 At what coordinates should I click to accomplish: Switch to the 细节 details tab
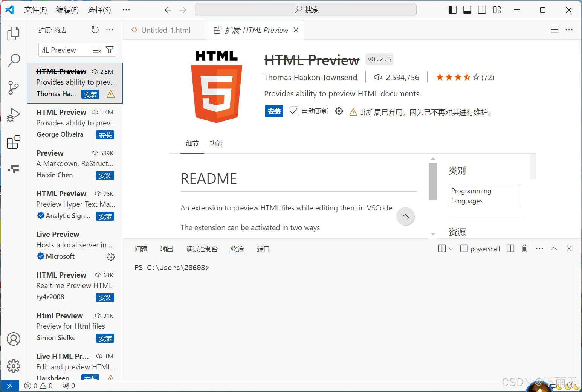(192, 143)
